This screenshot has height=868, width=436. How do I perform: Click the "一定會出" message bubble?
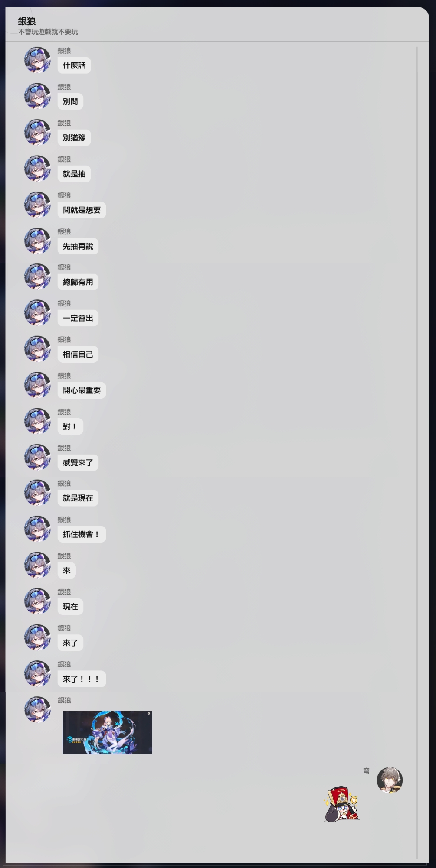point(78,318)
